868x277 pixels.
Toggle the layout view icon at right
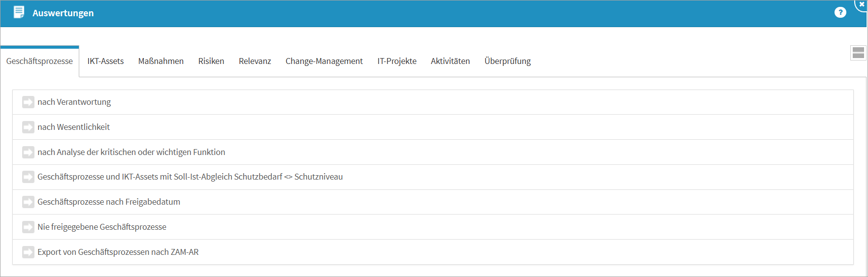click(x=858, y=53)
